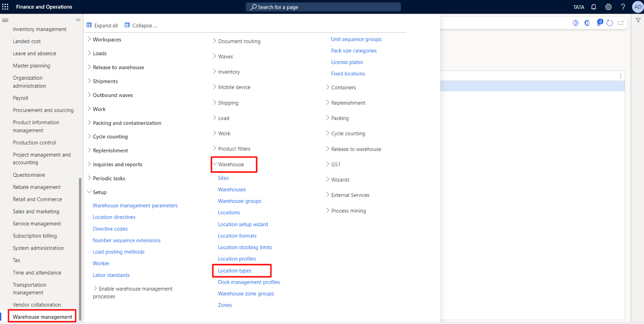Click the Expand all button

tap(102, 25)
